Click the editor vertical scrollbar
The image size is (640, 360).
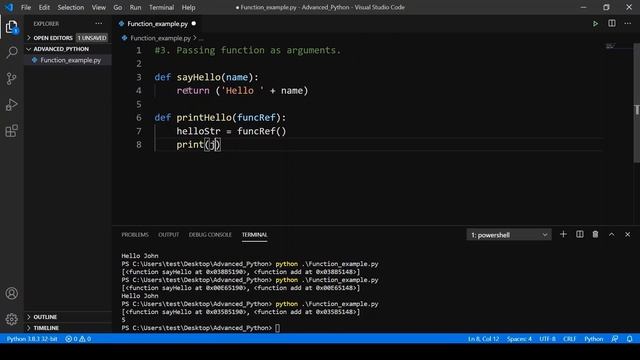click(637, 103)
